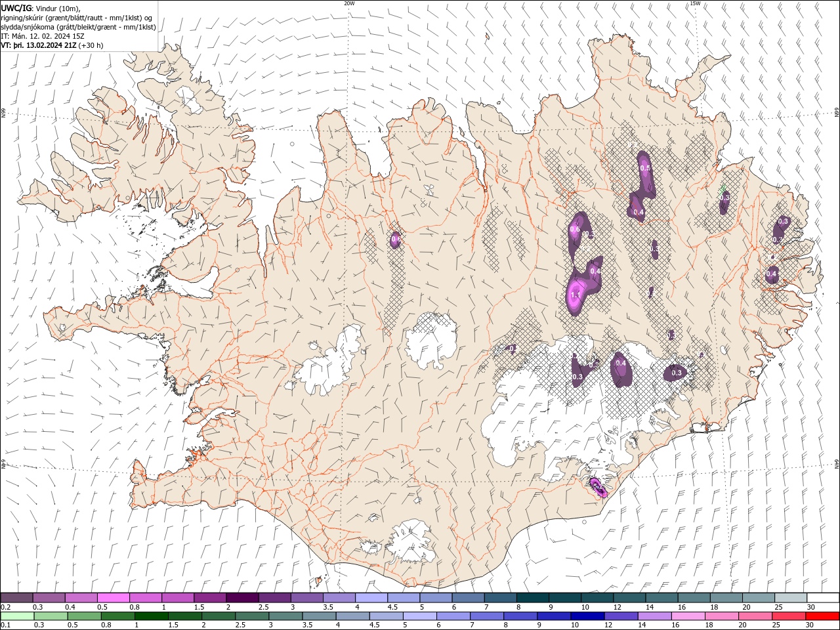Pick the light lavender 5–6 rain legend swatch
The width and height of the screenshot is (840, 630).
point(419,616)
